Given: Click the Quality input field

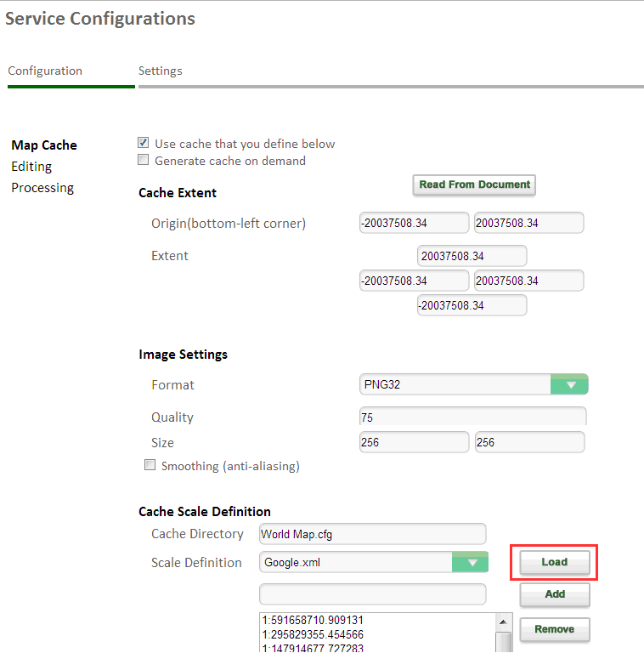Looking at the screenshot, I should click(472, 417).
